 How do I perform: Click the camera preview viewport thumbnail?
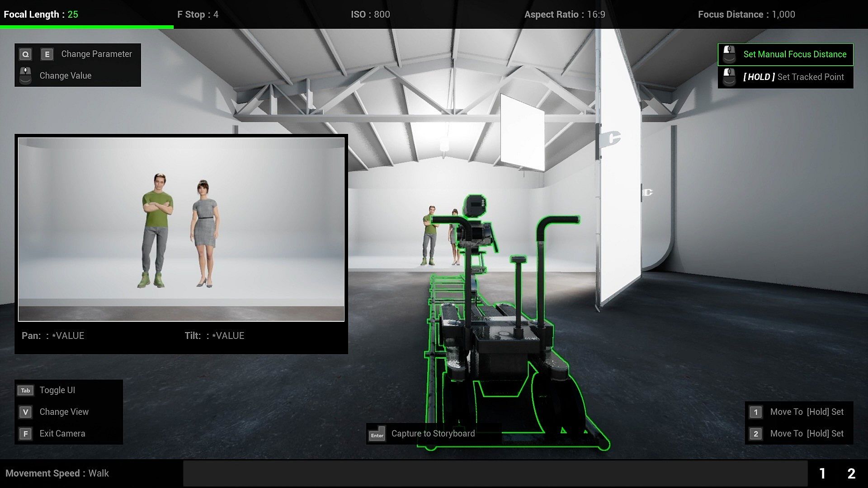pos(181,229)
